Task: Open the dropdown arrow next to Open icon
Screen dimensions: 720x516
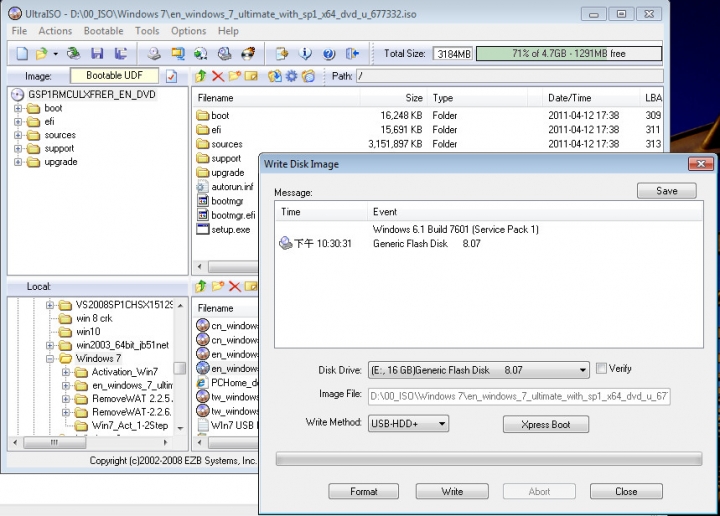Action: pyautogui.click(x=56, y=54)
